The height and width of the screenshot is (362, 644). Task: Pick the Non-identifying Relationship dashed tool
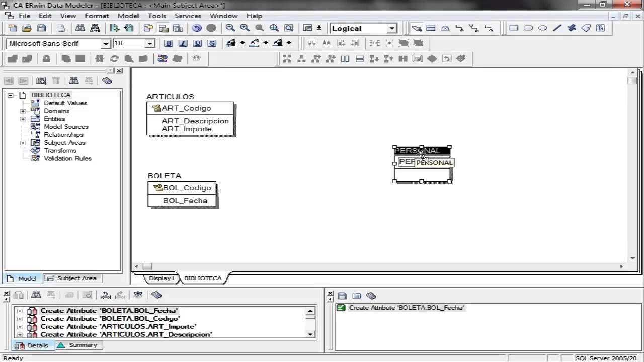point(489,28)
